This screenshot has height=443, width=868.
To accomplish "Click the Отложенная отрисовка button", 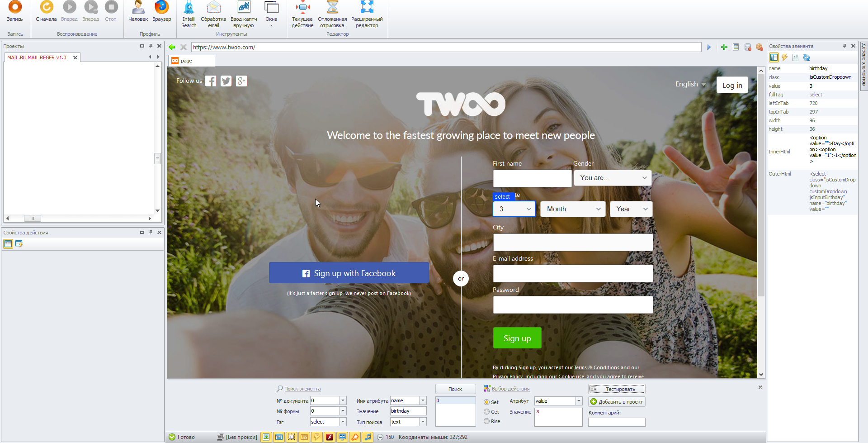I will [x=332, y=14].
